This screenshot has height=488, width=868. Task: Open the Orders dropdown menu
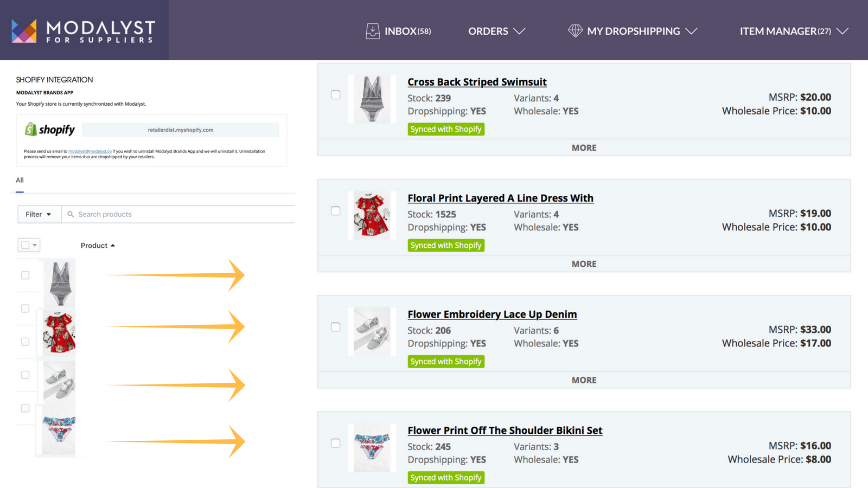click(x=496, y=31)
